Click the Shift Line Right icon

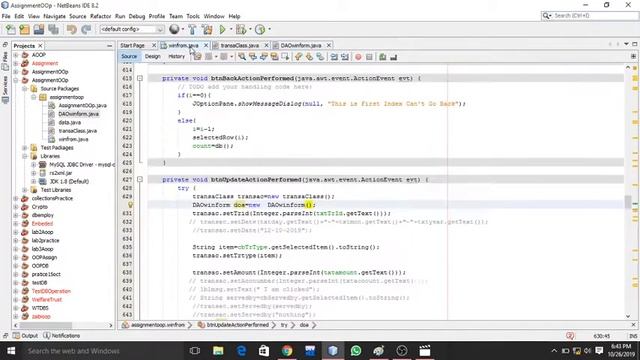tap(345, 57)
